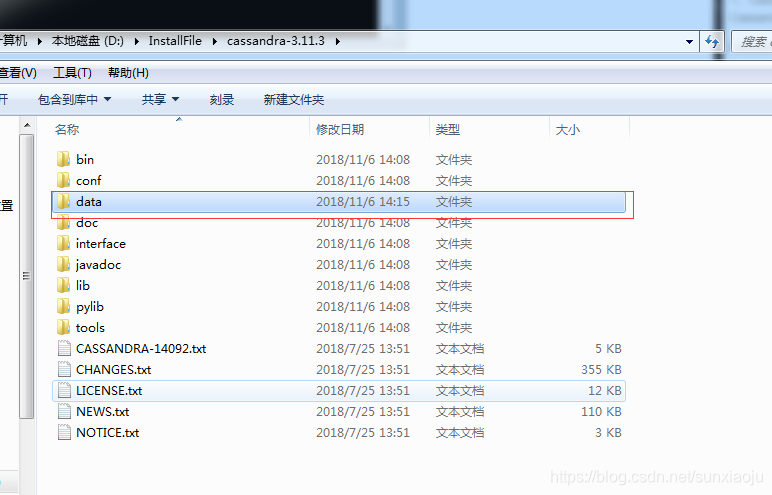
Task: Open the address bar history dropdown
Action: [x=689, y=42]
